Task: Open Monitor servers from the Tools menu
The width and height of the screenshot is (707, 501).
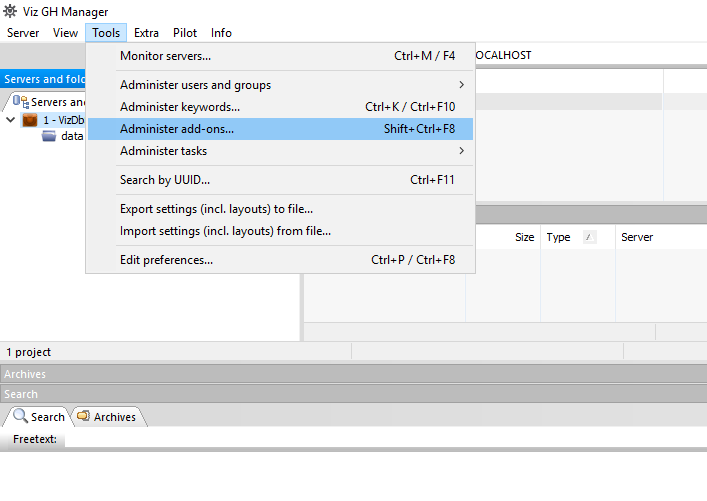Action: point(165,56)
